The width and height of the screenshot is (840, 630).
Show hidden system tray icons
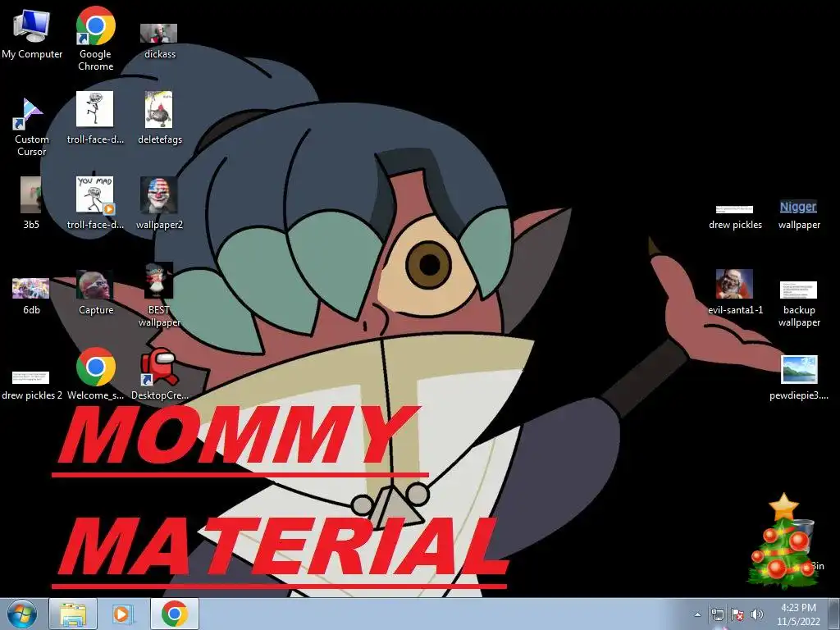point(697,614)
